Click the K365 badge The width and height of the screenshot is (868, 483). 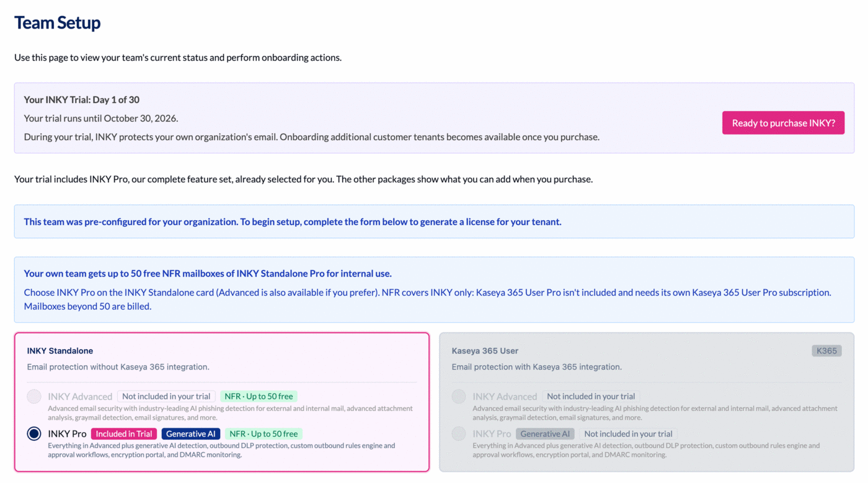[826, 351]
